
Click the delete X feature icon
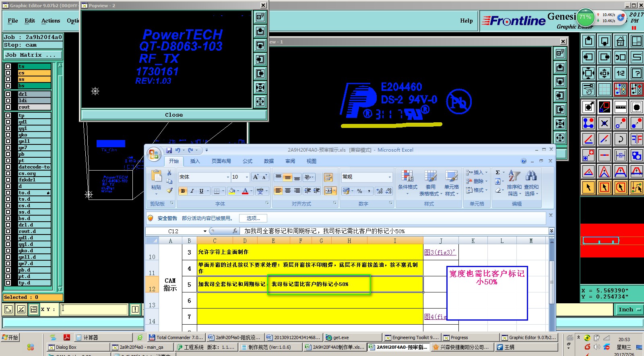(605, 123)
